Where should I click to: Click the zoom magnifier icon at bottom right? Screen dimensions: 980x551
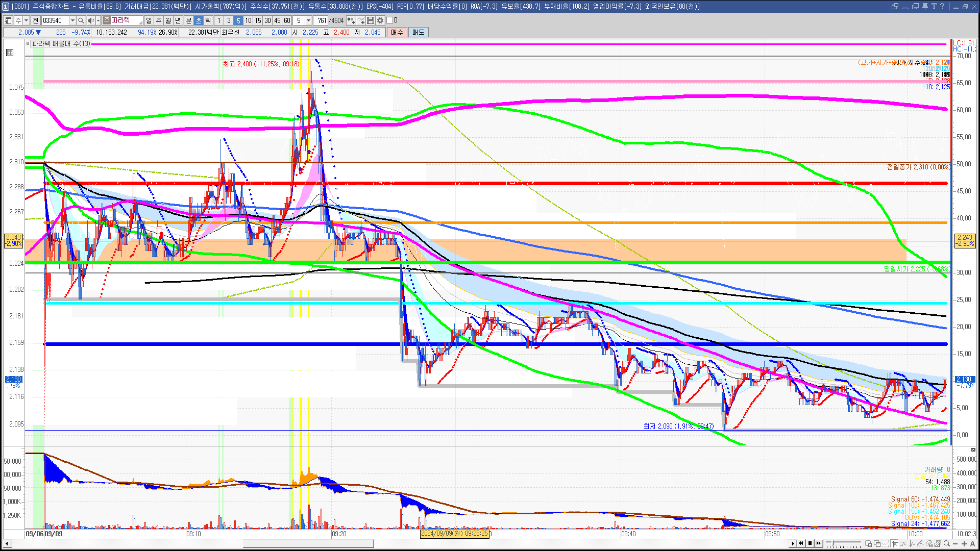[x=947, y=543]
